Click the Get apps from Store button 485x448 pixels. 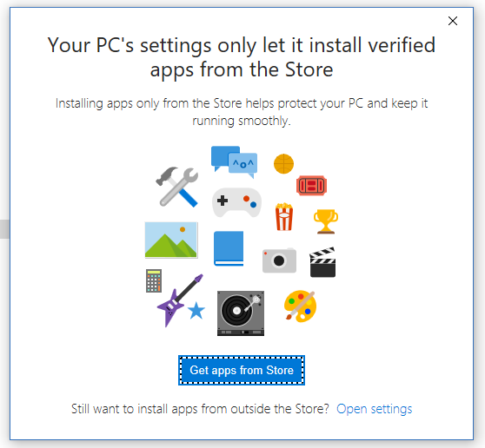pos(242,370)
